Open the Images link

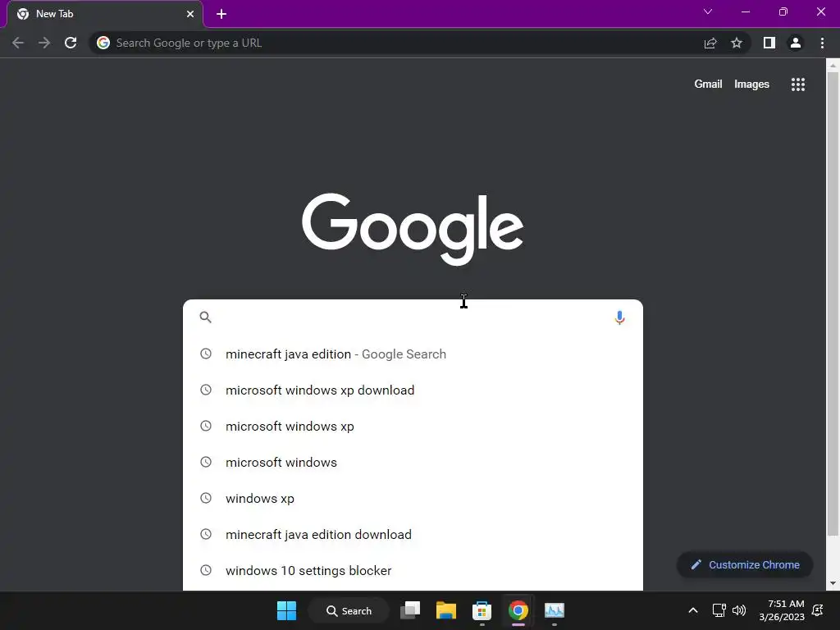point(751,84)
